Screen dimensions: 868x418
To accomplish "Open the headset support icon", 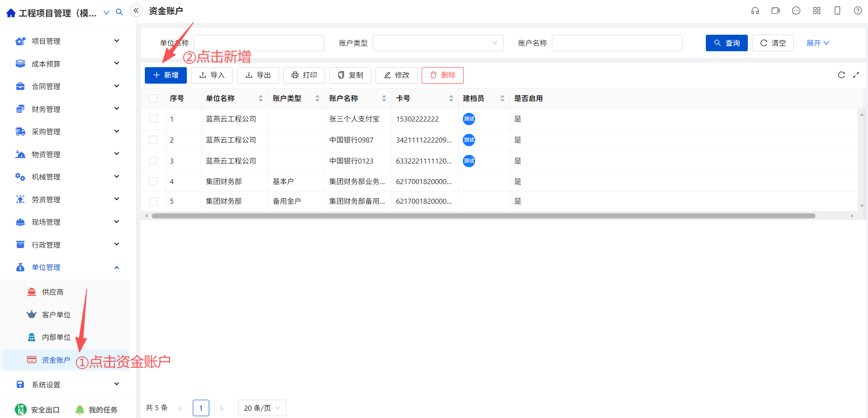I will click(755, 11).
